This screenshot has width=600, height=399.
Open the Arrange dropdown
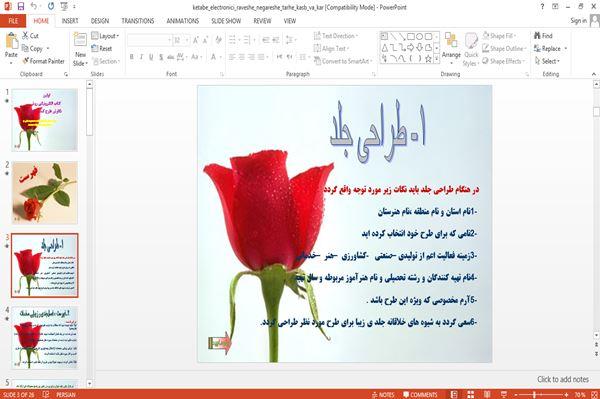451,48
